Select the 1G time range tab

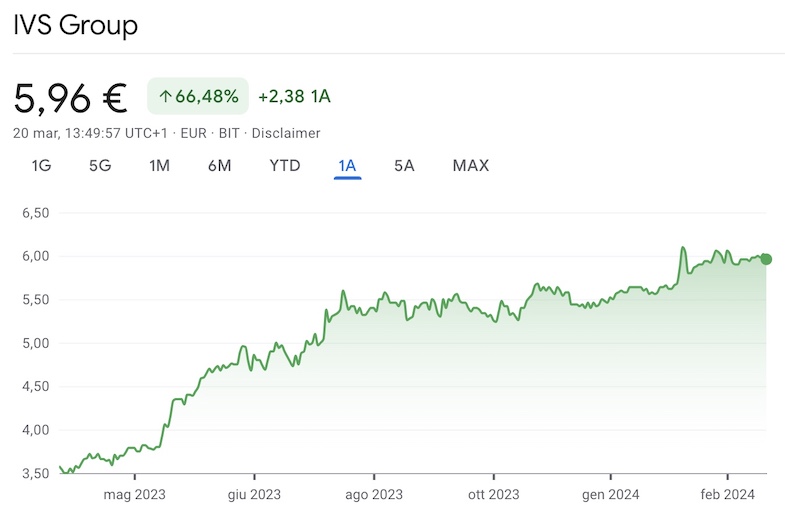point(41,166)
